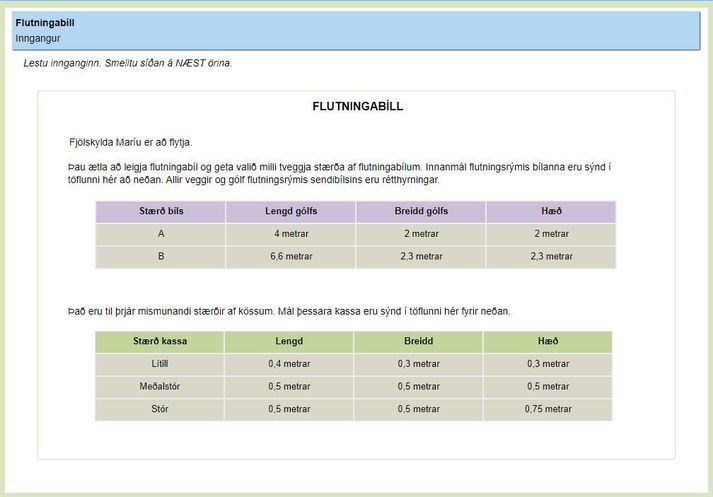The height and width of the screenshot is (497, 713).
Task: Select Stór's length '0,5 metrar'
Action: [x=289, y=409]
